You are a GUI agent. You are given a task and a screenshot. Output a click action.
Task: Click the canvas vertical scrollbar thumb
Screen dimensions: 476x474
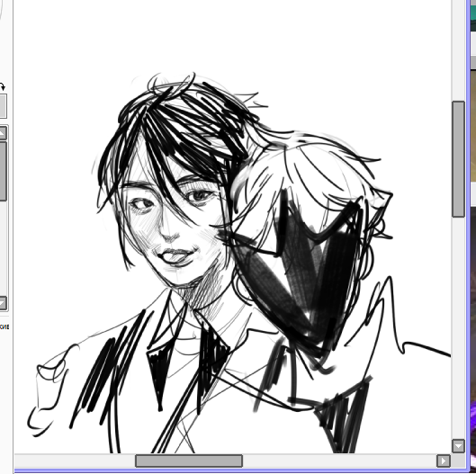(x=458, y=159)
